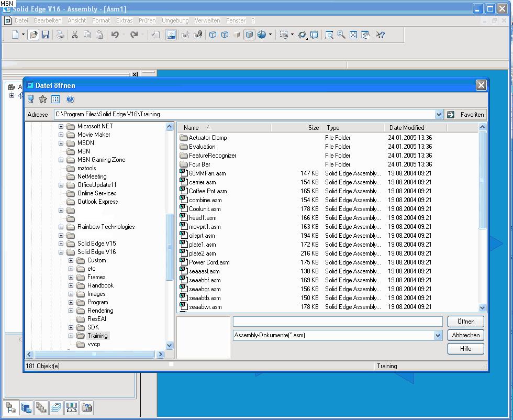Sort by the Date Modified column header
Screen dimensions: 513x420
tap(415, 128)
